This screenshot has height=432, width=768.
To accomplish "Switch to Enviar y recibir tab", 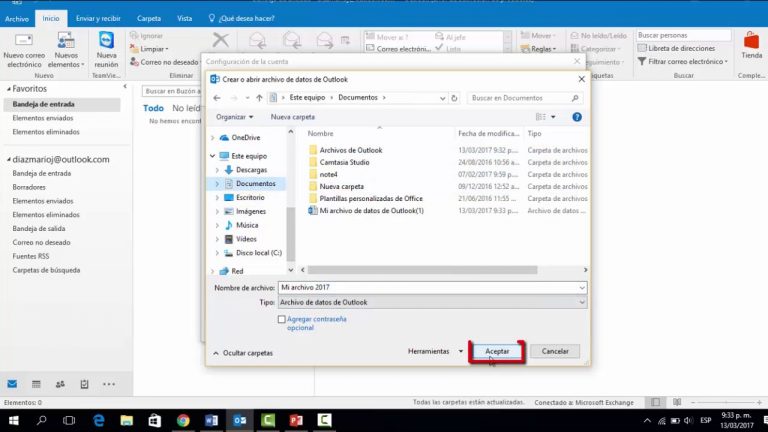I will [98, 18].
